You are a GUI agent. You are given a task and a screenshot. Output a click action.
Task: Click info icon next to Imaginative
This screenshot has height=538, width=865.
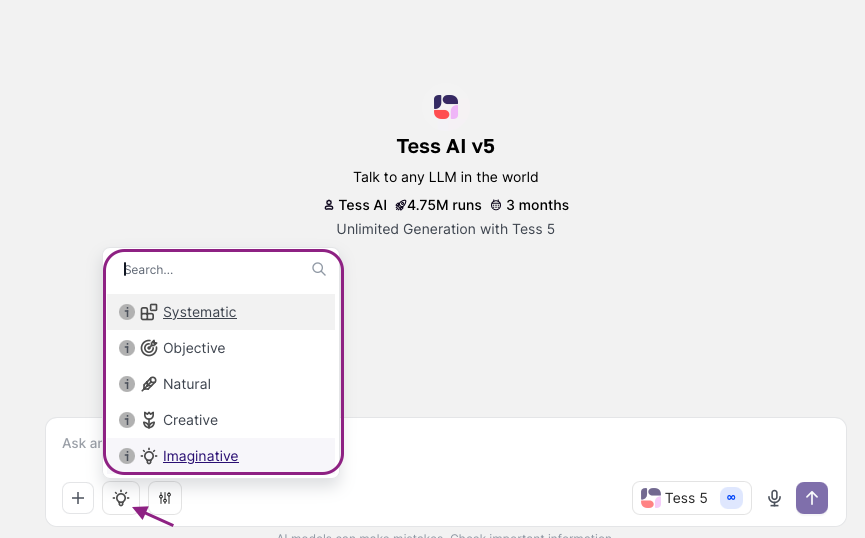pos(127,456)
